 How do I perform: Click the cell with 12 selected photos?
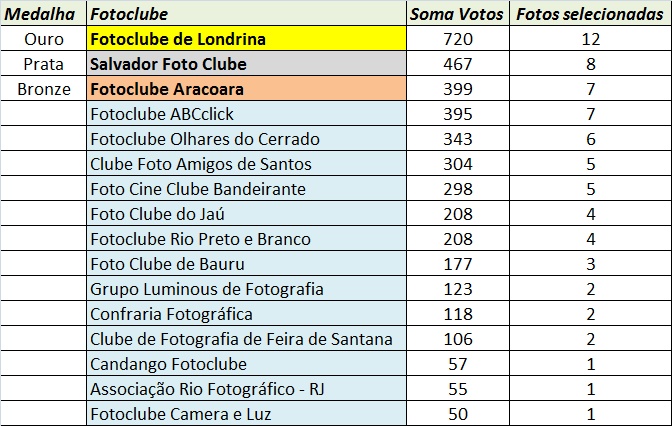click(591, 39)
